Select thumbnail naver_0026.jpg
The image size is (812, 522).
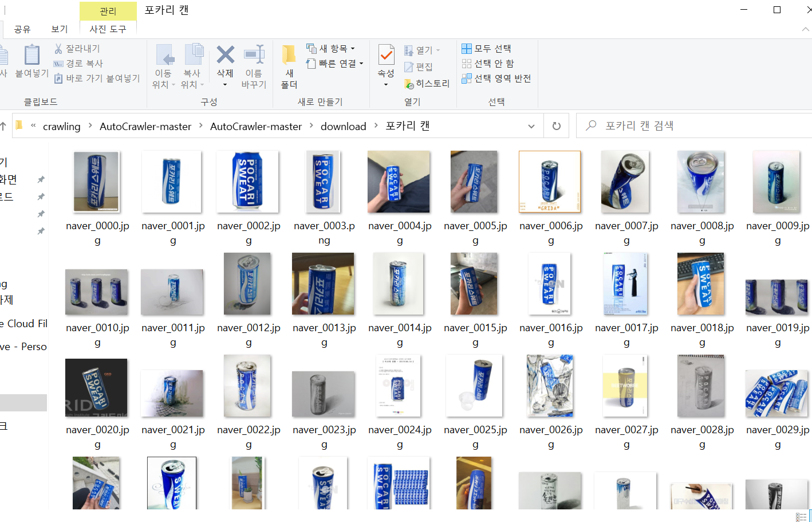coord(550,386)
